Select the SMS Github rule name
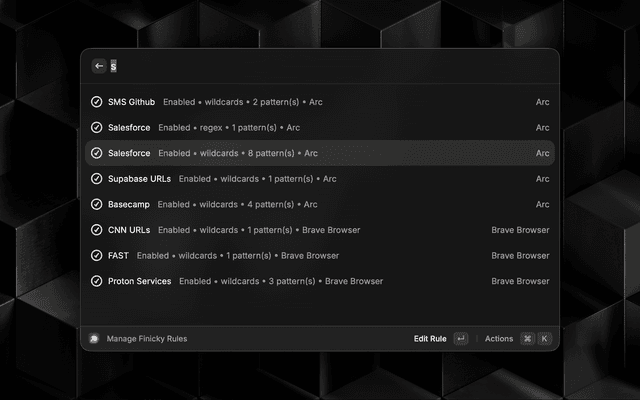 pos(131,102)
